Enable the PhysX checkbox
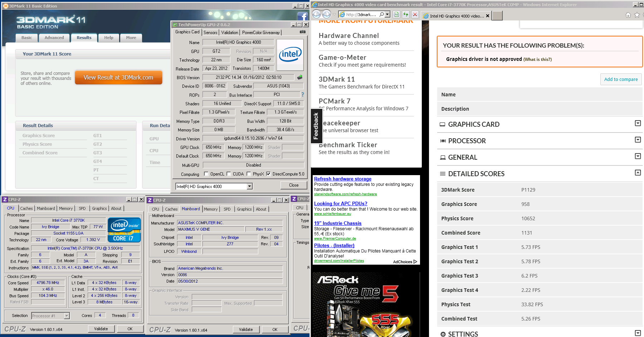 click(x=249, y=174)
